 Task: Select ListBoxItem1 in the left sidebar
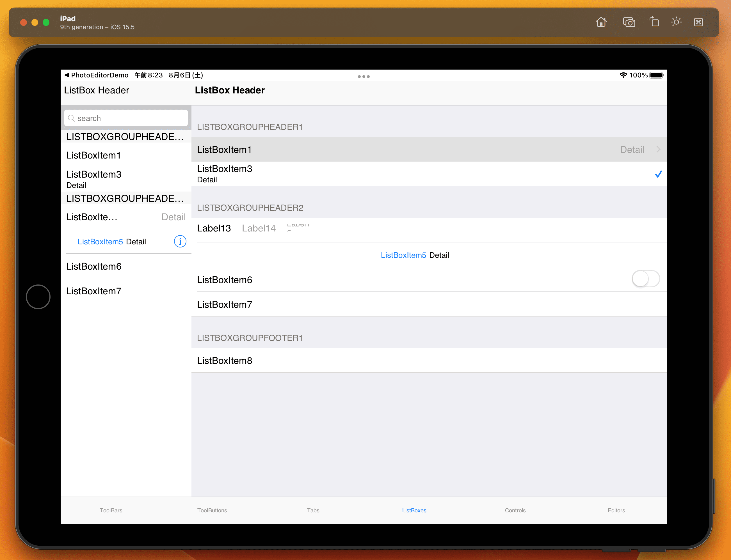click(126, 155)
